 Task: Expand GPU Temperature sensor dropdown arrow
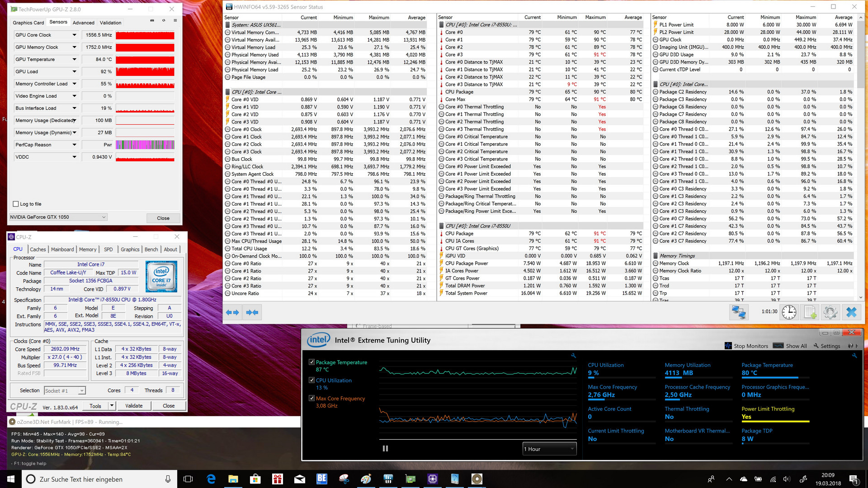pyautogui.click(x=74, y=59)
